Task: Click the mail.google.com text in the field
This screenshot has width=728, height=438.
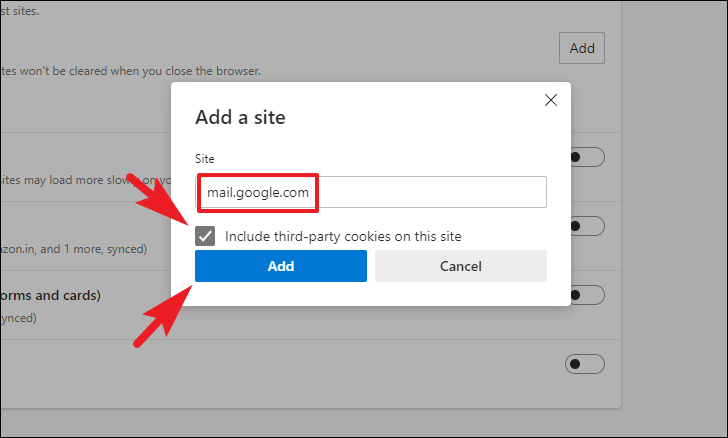Action: pos(258,192)
